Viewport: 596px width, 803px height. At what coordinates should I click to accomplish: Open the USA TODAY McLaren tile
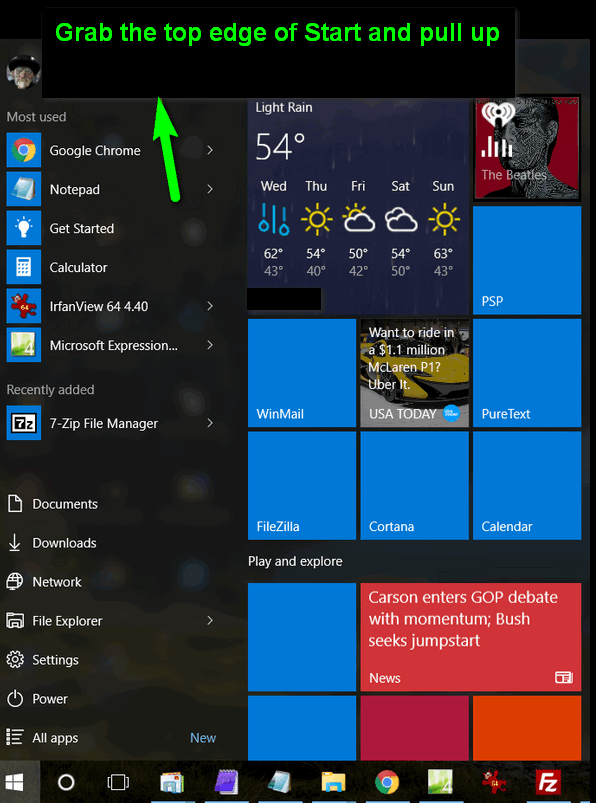coord(414,373)
